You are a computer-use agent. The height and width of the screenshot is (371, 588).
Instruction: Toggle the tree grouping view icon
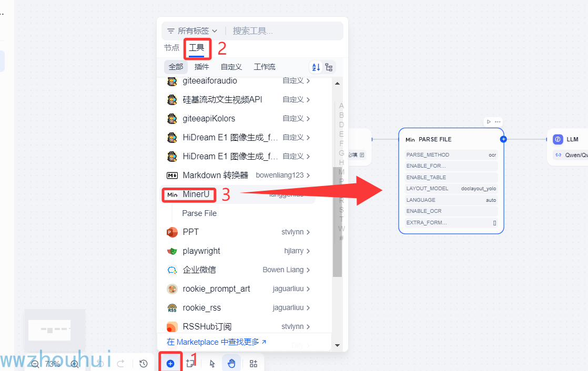coord(329,67)
